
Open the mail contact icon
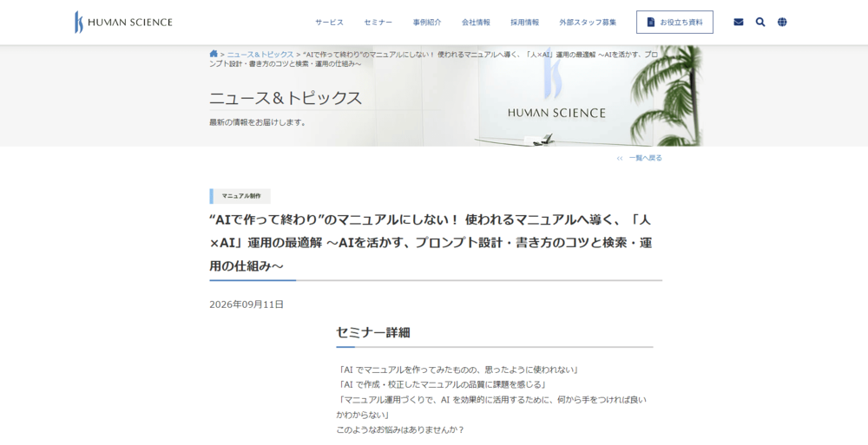[739, 23]
